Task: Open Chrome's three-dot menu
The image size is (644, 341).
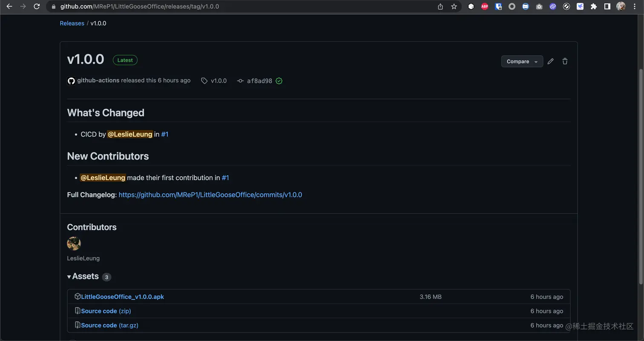Action: pos(634,6)
